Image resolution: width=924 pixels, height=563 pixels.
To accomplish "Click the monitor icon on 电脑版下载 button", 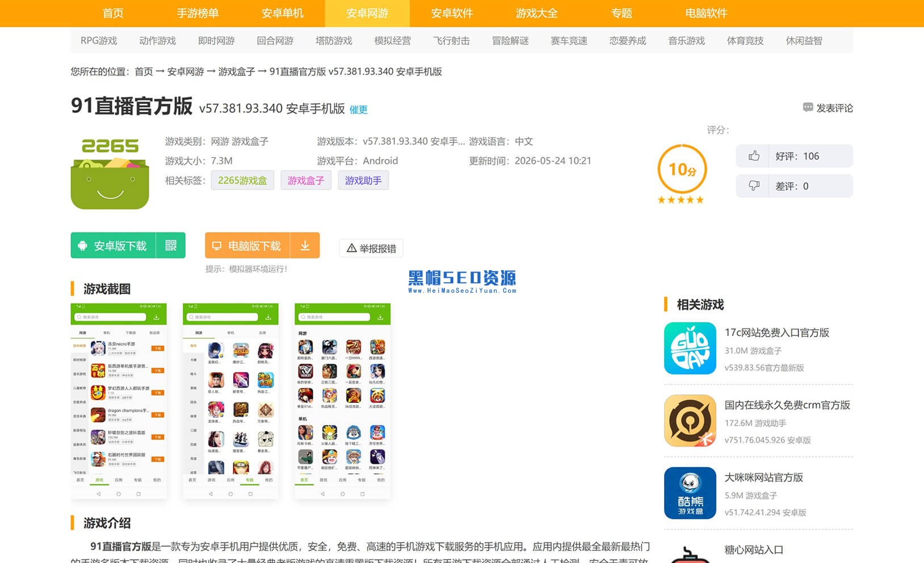I will tap(216, 246).
